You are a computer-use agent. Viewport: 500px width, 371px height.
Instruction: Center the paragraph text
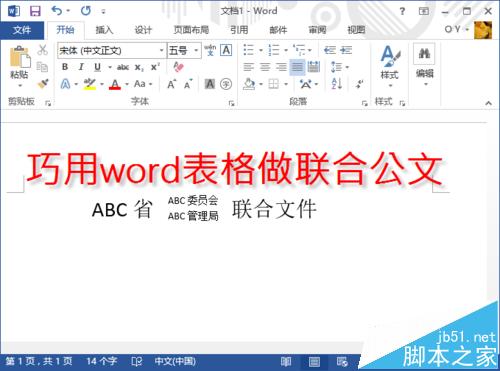point(265,67)
